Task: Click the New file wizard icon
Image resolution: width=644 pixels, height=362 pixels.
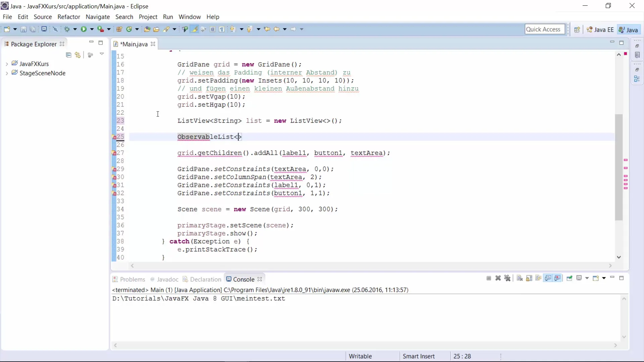Action: 7,29
